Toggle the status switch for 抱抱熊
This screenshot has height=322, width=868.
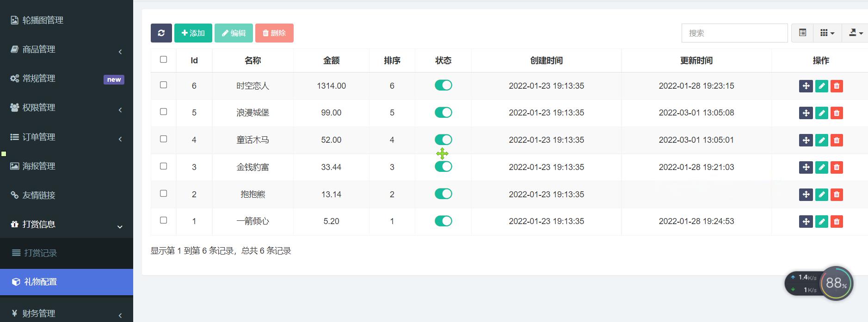[443, 194]
